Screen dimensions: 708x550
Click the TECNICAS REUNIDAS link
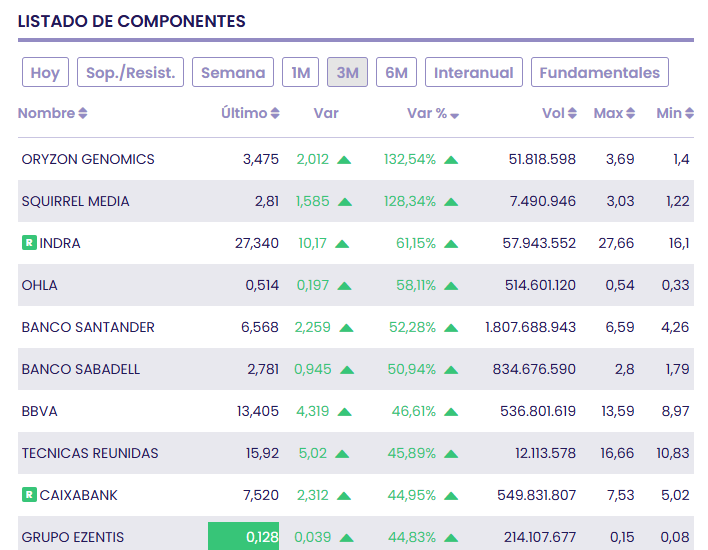point(90,453)
